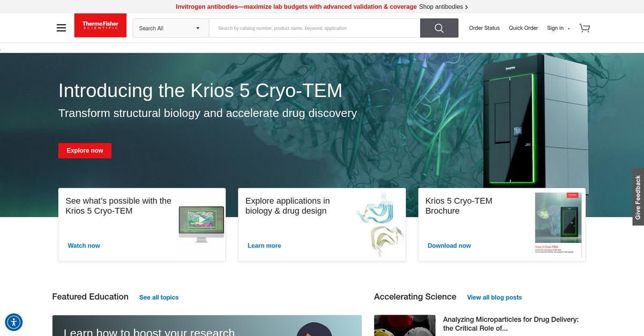This screenshot has width=644, height=336.
Task: Open the Give Feedback side tab
Action: (x=638, y=197)
